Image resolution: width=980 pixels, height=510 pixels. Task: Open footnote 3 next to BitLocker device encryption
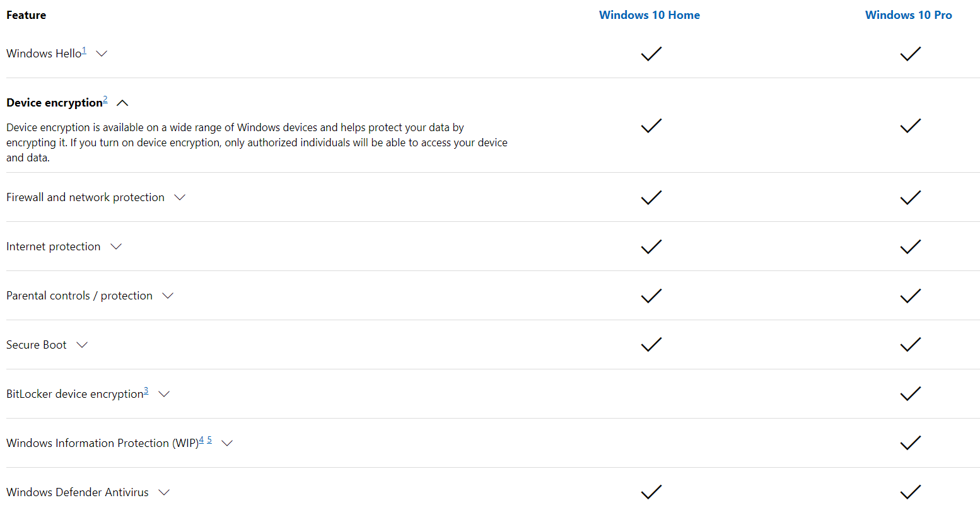(x=146, y=390)
